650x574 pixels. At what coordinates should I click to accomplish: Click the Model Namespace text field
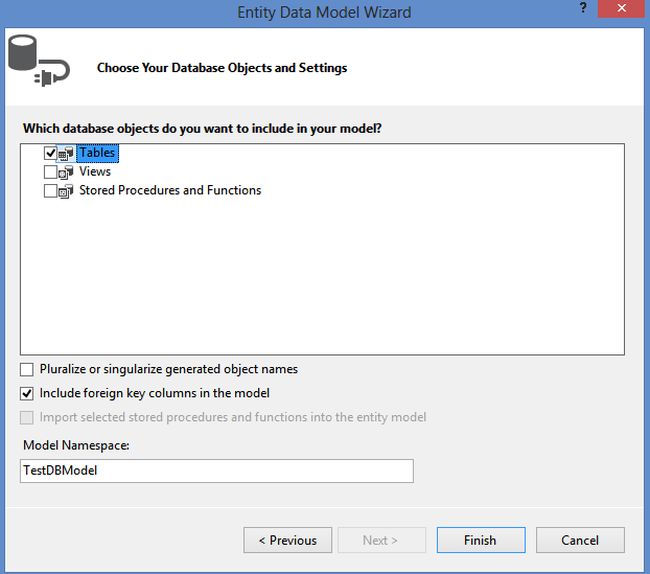[216, 471]
